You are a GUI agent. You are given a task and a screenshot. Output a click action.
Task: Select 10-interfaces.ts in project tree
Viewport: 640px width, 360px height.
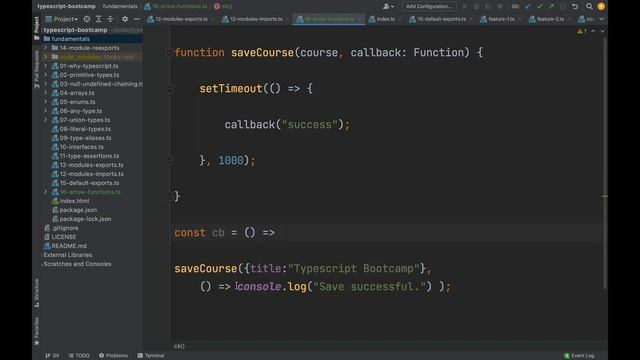(82, 147)
